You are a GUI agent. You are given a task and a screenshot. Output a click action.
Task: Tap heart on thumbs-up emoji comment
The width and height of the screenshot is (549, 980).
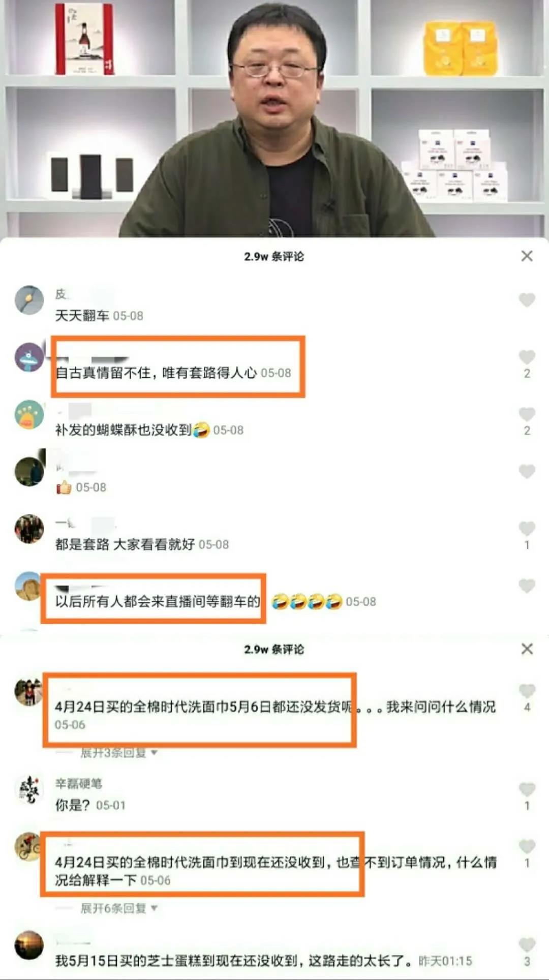pyautogui.click(x=527, y=471)
